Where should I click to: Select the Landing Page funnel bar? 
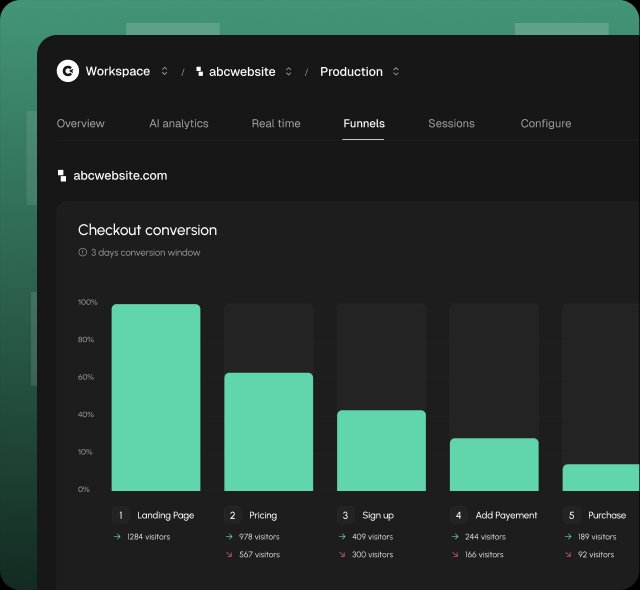click(156, 397)
